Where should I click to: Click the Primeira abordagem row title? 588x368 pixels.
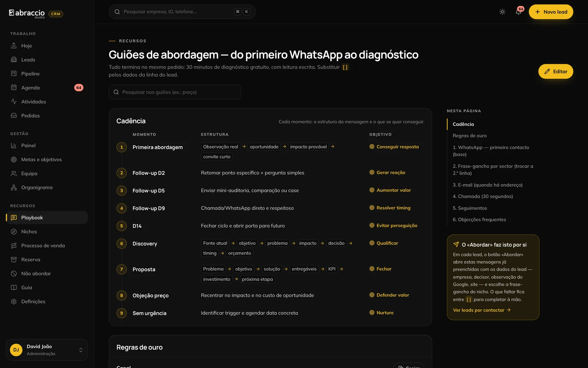point(158,147)
